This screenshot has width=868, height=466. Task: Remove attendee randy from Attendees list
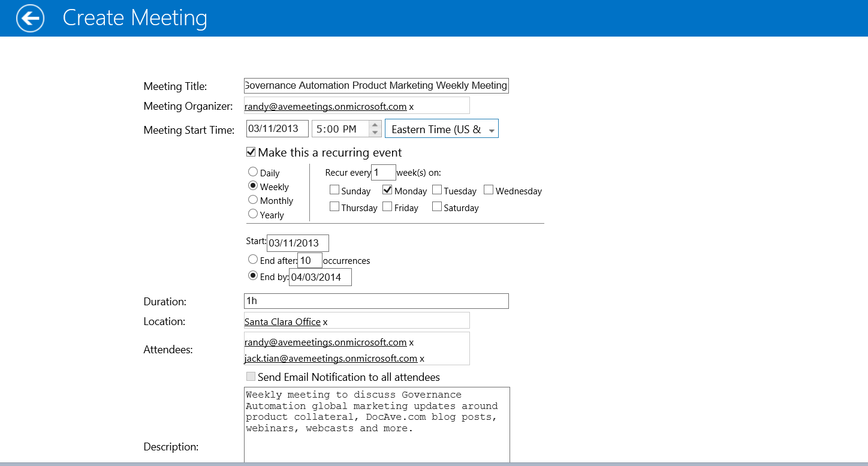pyautogui.click(x=411, y=343)
